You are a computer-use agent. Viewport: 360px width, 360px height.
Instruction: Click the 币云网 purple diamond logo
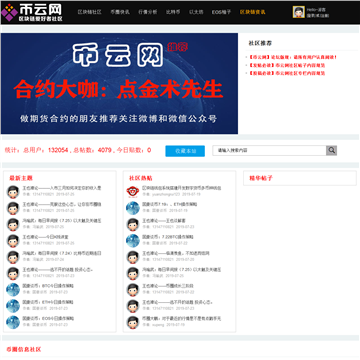pos(9,12)
